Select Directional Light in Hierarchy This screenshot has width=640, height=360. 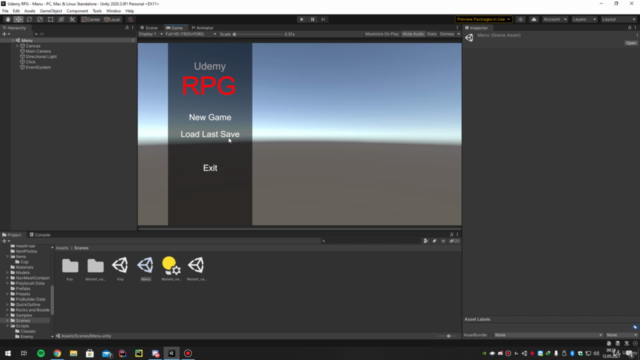[41, 57]
